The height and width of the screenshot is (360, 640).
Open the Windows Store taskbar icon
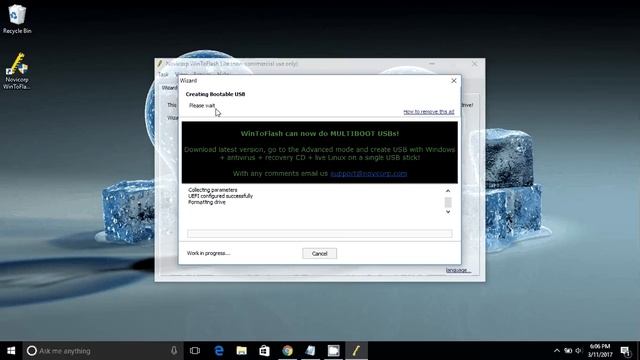264,351
